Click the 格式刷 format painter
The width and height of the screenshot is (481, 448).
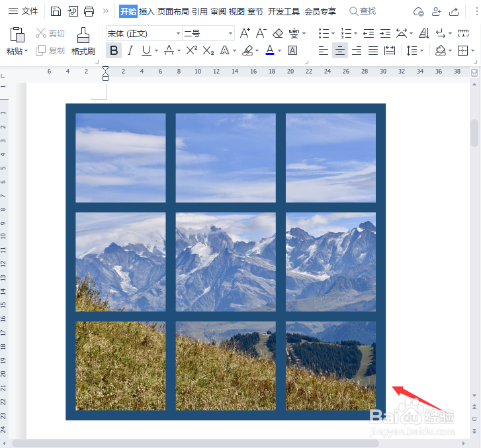83,41
